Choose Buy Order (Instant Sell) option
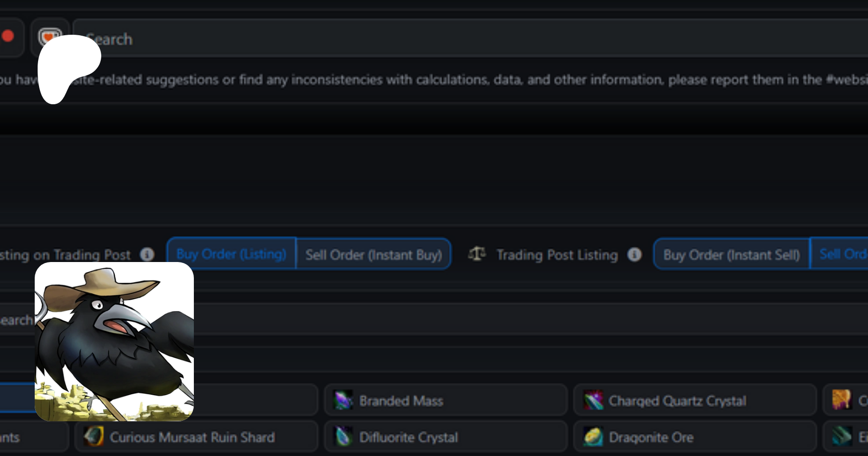The image size is (868, 456). click(732, 254)
